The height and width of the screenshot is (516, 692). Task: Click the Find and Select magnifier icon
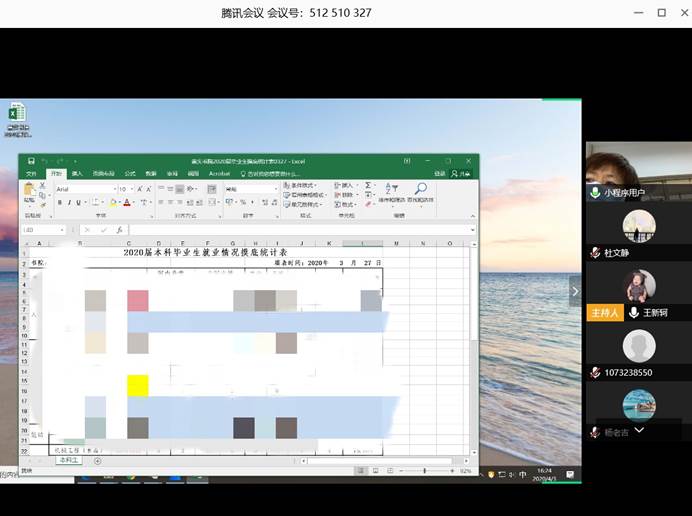[x=421, y=189]
